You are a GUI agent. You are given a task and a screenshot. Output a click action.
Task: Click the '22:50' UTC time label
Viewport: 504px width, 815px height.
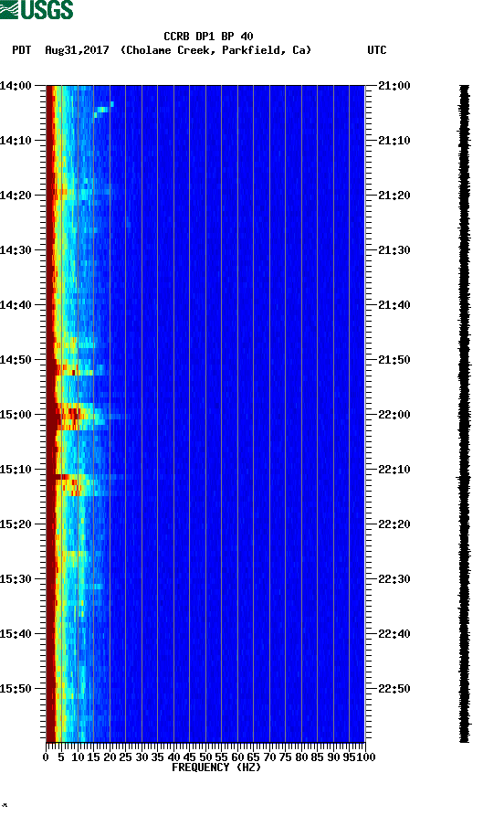394,689
